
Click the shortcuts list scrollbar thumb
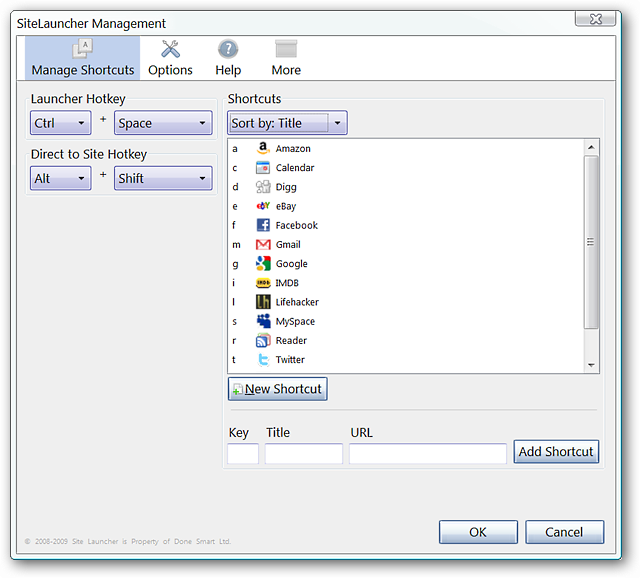pyautogui.click(x=591, y=242)
